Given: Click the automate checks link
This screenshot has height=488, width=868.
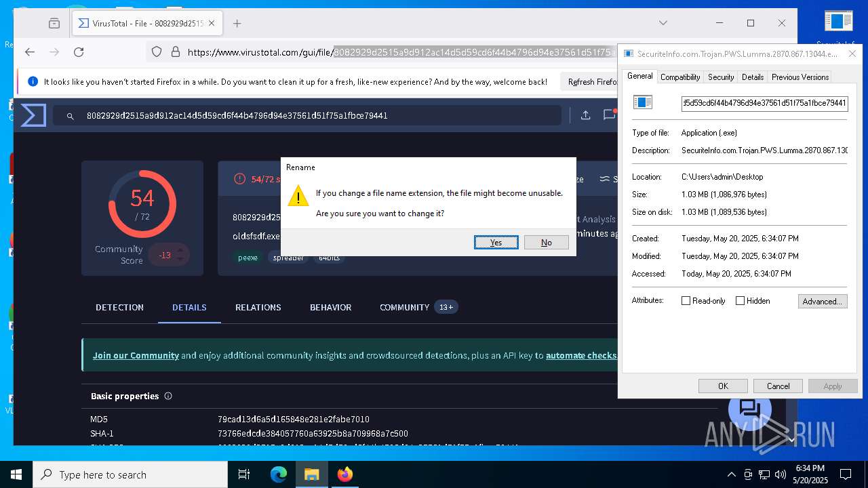Looking at the screenshot, I should tap(581, 355).
